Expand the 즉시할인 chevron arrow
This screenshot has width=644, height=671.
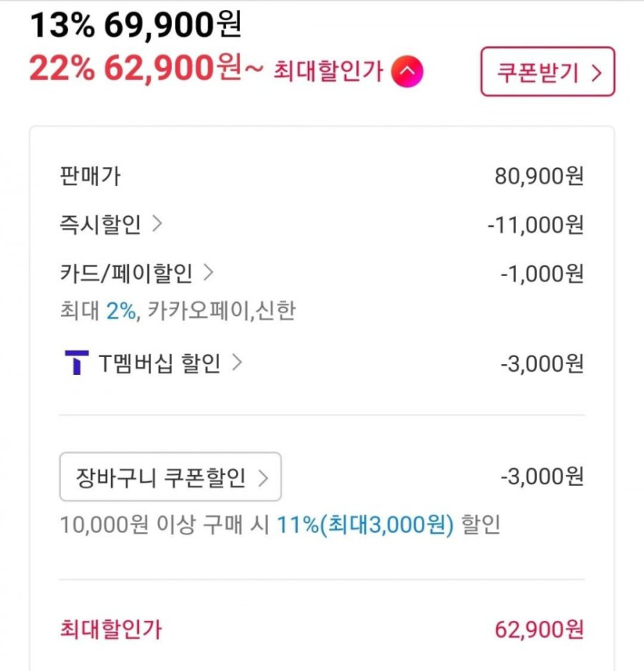pyautogui.click(x=157, y=224)
